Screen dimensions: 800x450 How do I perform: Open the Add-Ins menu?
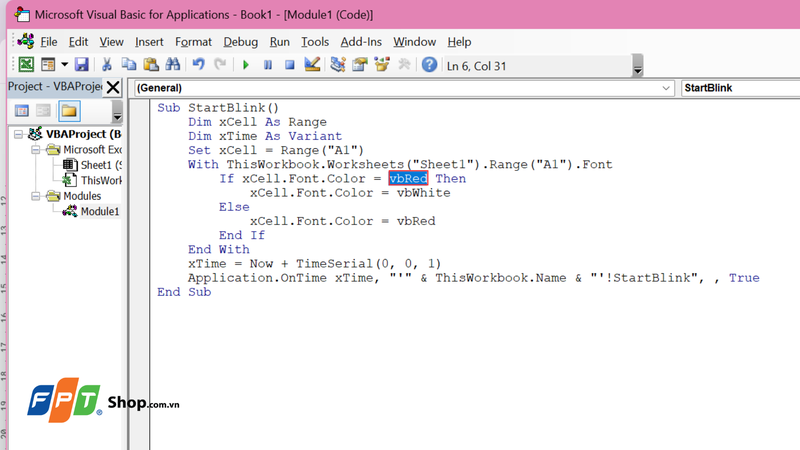[x=361, y=42]
